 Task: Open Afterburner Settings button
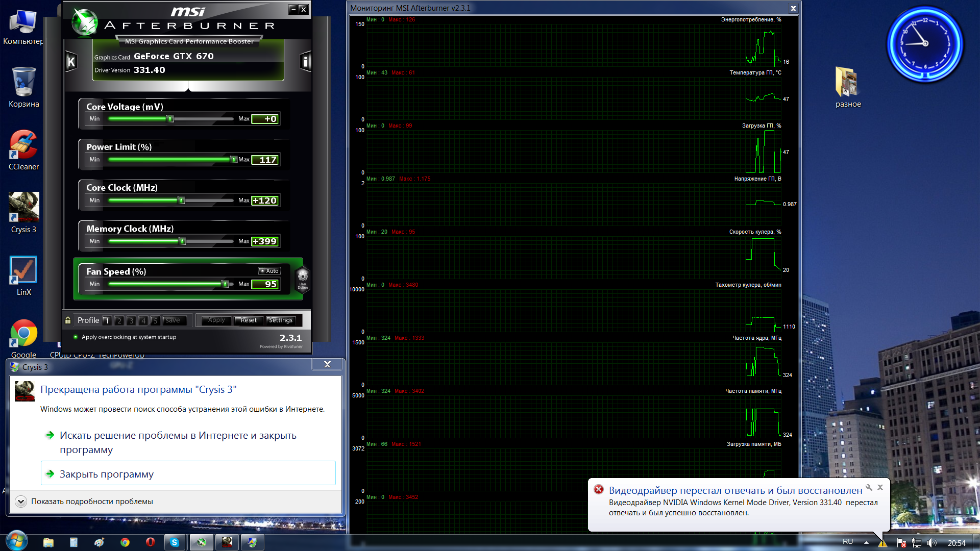coord(280,320)
